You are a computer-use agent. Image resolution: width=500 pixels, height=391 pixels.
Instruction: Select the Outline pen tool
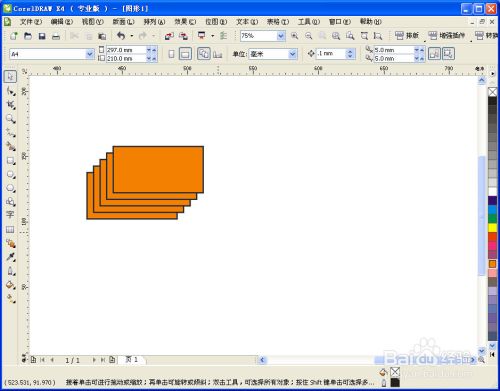11,271
